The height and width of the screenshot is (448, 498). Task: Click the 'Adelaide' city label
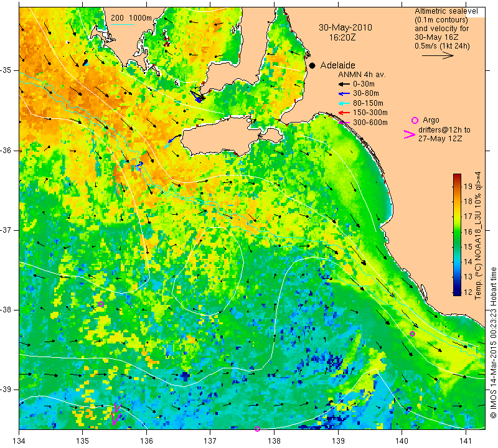coord(337,65)
